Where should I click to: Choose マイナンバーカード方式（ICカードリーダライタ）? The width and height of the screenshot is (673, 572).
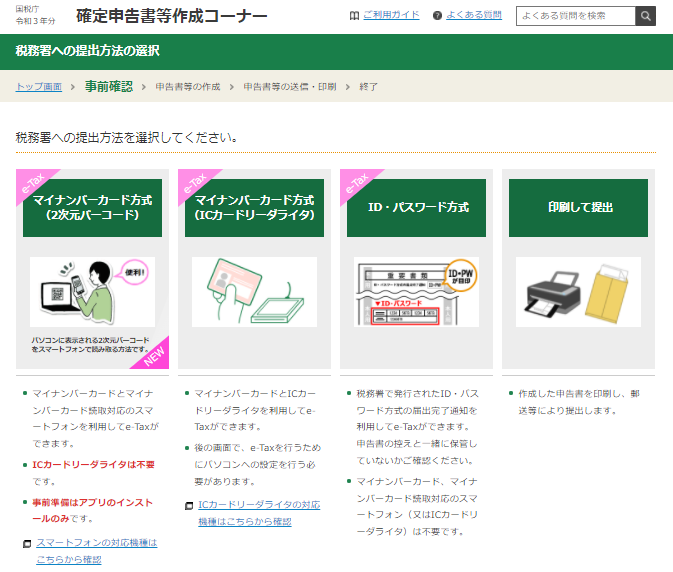pos(254,208)
